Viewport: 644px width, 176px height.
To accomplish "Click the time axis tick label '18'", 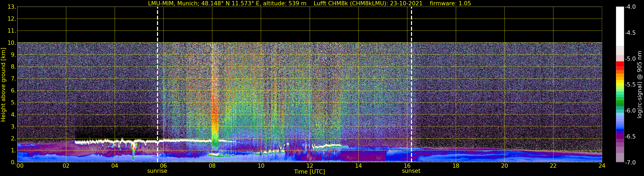I will [x=456, y=166].
